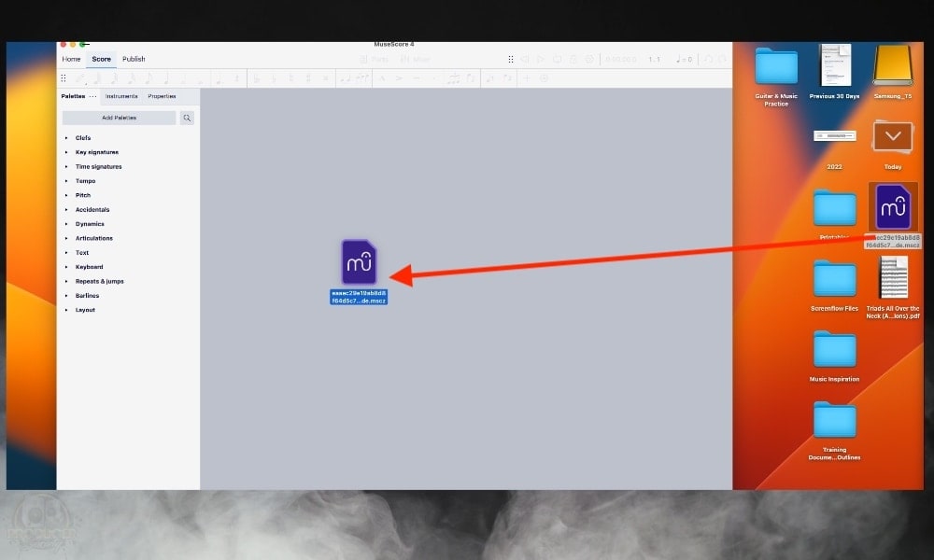Toggle the sharp accidental
934x560 pixels.
coord(308,78)
